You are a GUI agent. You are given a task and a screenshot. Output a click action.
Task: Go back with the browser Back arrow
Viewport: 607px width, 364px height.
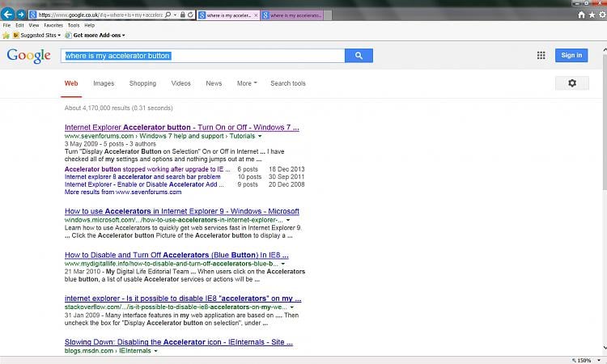pyautogui.click(x=7, y=15)
